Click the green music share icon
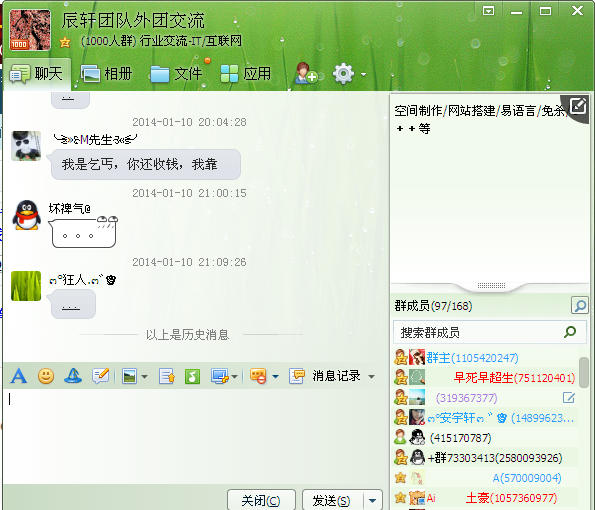 coord(192,376)
